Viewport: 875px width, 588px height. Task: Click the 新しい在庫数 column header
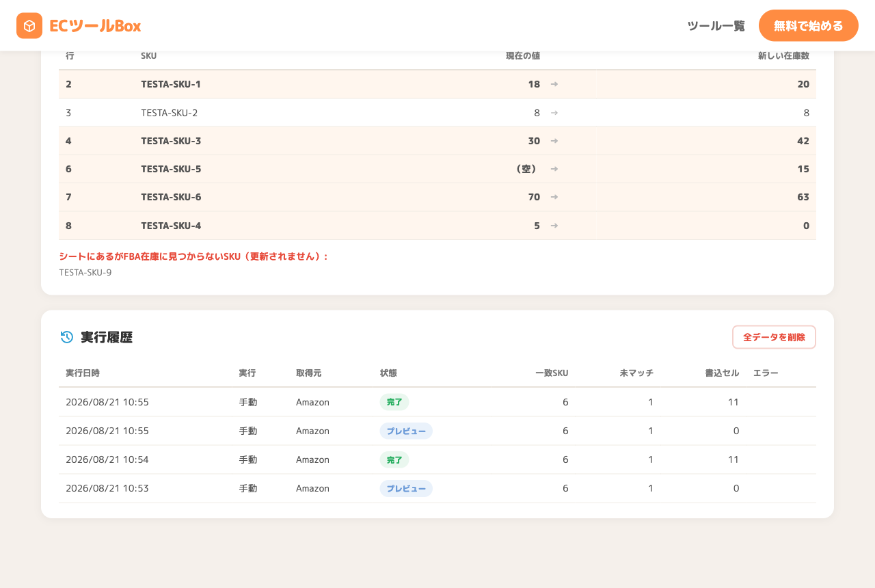[783, 55]
